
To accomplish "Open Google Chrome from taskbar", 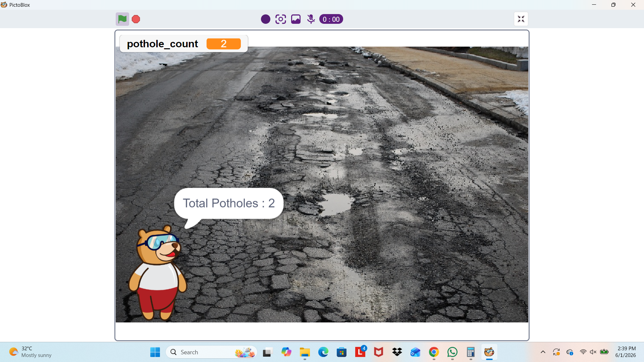I will tap(434, 352).
